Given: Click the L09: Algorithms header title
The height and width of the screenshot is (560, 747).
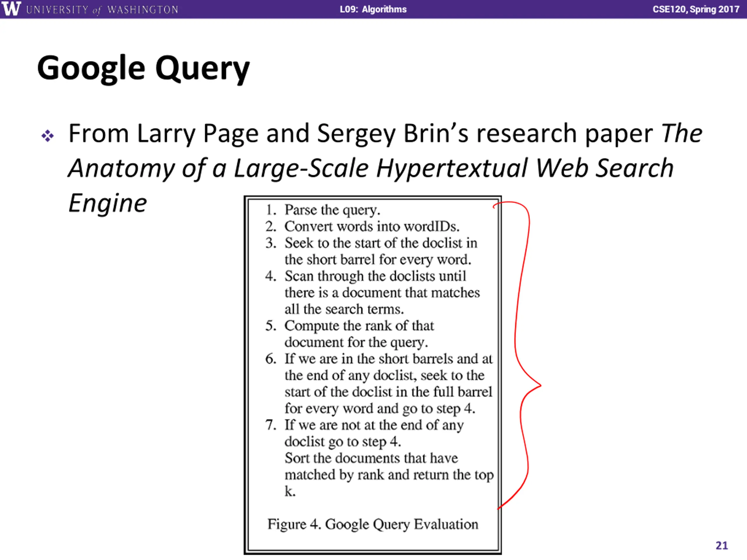Looking at the screenshot, I should click(x=373, y=9).
